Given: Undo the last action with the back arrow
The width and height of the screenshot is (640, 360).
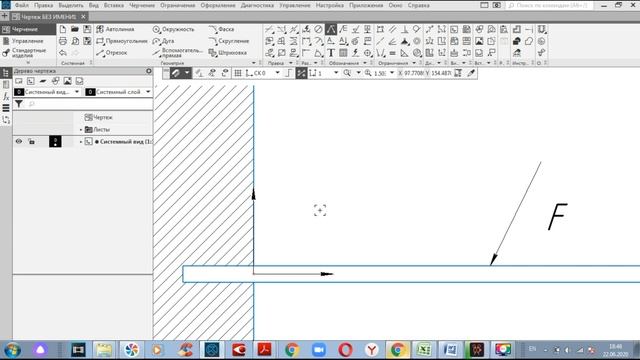Looking at the screenshot, I should tap(63, 53).
